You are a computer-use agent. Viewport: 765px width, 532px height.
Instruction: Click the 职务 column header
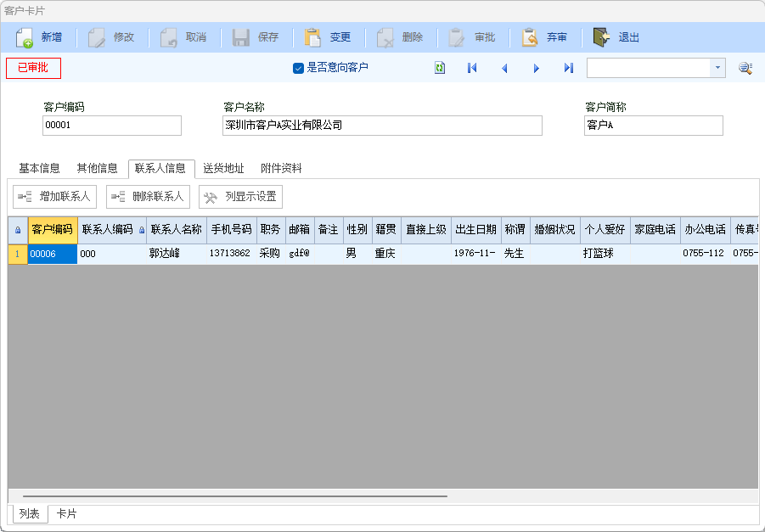click(271, 230)
